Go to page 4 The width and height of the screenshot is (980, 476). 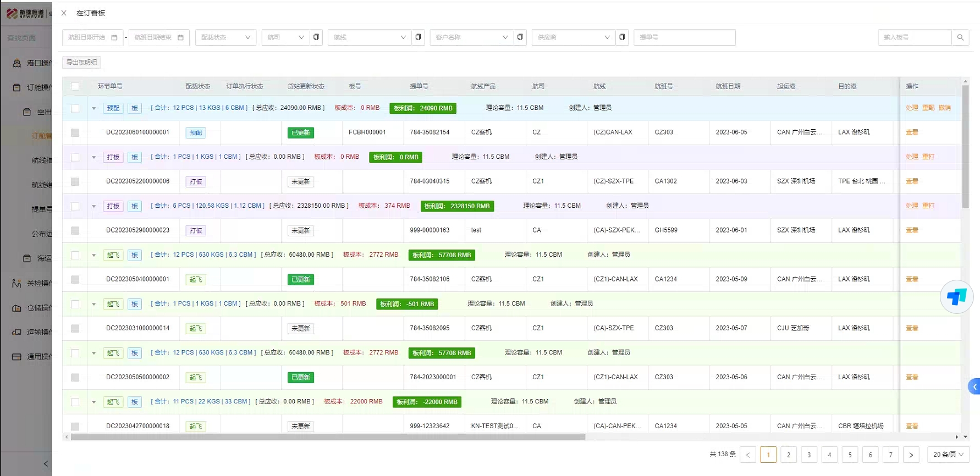coord(829,455)
